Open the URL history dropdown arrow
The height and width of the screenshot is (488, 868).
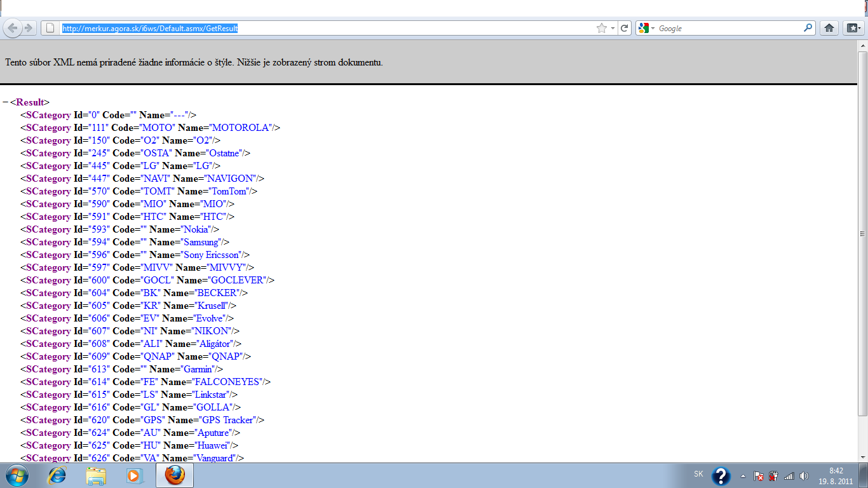pos(613,28)
